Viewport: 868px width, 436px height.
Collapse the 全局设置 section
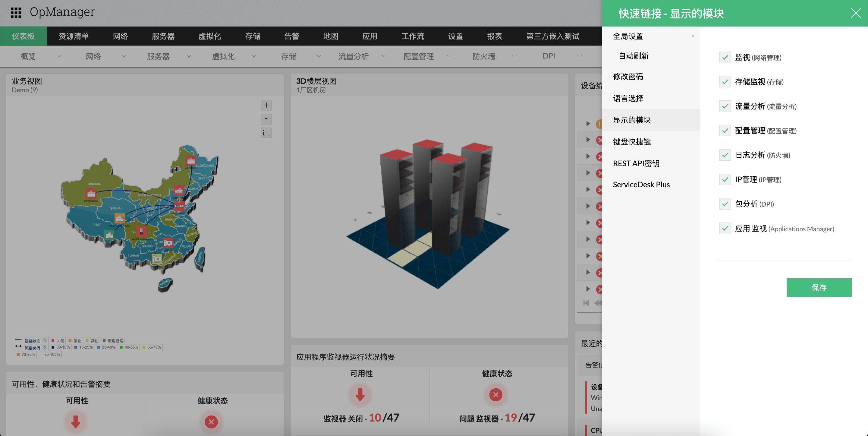click(x=693, y=36)
